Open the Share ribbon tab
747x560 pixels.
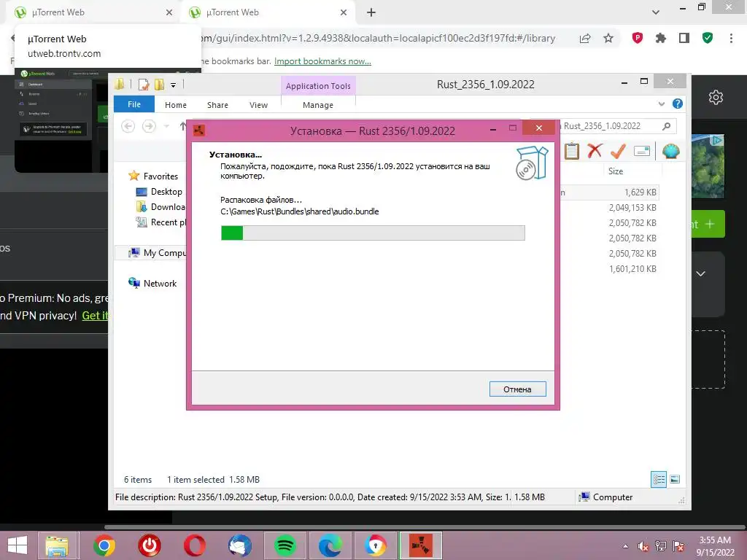point(217,105)
